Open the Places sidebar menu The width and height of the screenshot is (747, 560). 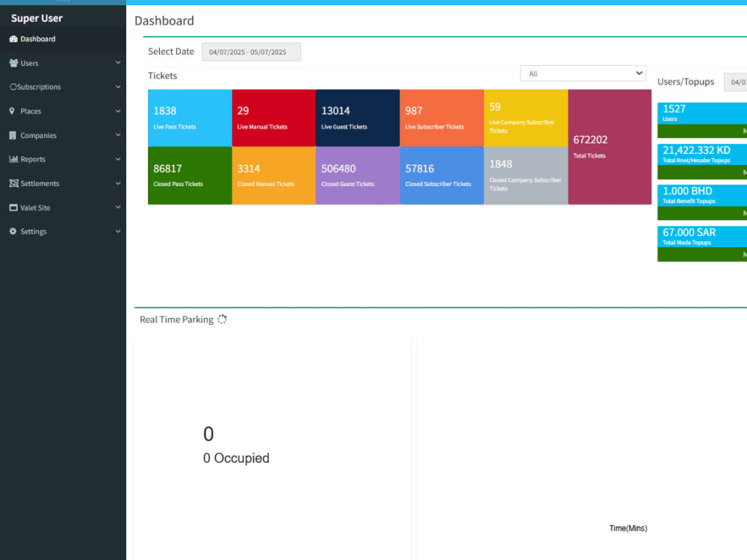(x=63, y=111)
